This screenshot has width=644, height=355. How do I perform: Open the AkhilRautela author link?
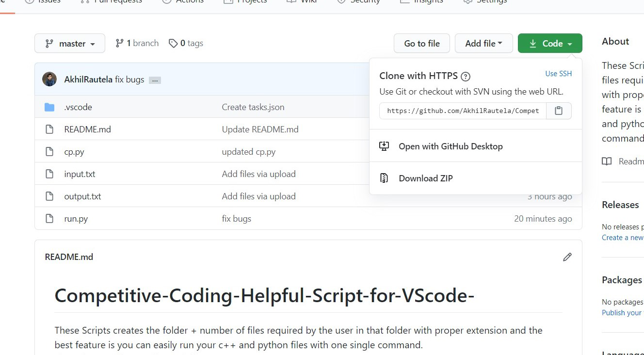[x=88, y=80]
